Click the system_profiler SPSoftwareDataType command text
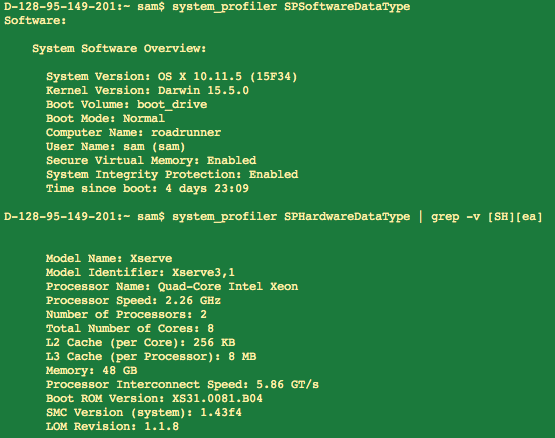Screen dimensions: 555x438 [291, 7]
